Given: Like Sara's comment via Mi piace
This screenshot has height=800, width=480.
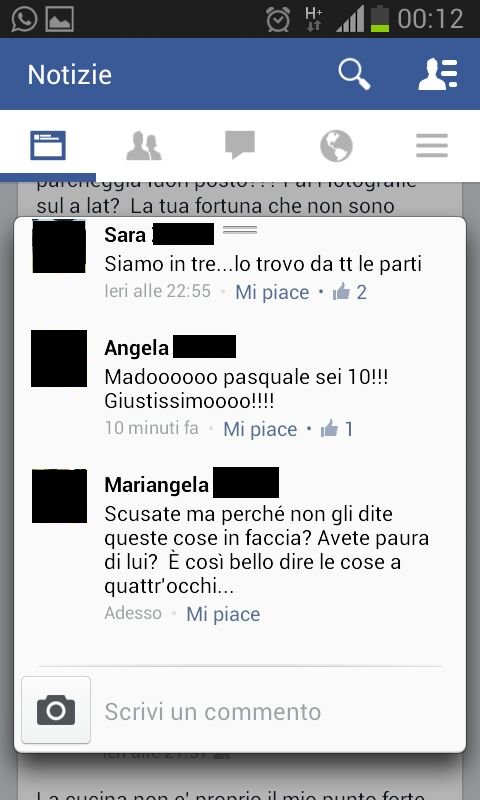Looking at the screenshot, I should (x=272, y=292).
